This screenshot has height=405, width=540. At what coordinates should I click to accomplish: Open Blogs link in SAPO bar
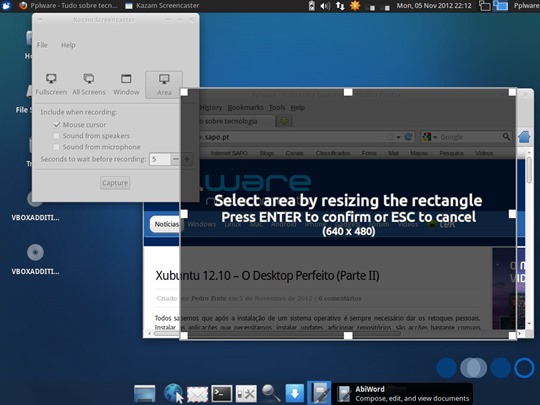coord(267,153)
